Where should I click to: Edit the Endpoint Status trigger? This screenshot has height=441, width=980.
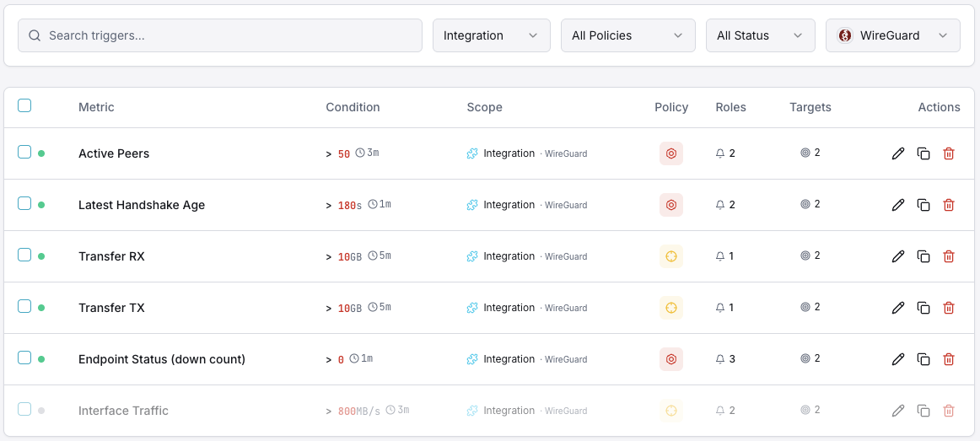click(898, 359)
